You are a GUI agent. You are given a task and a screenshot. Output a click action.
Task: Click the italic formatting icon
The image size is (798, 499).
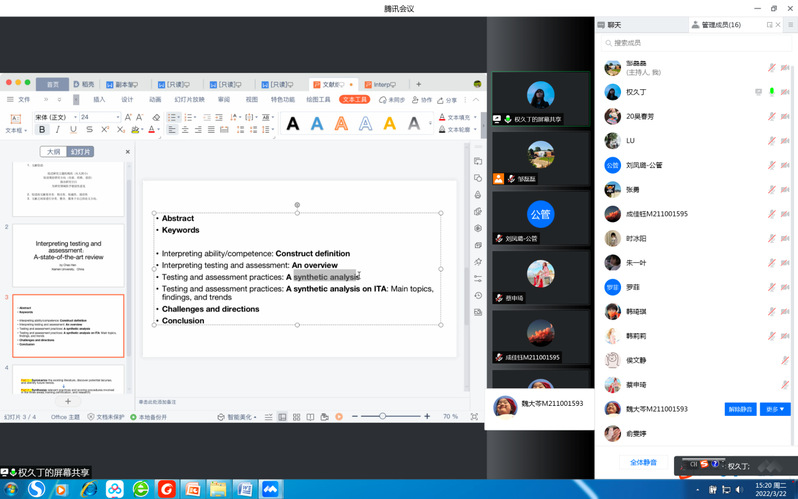coord(58,130)
